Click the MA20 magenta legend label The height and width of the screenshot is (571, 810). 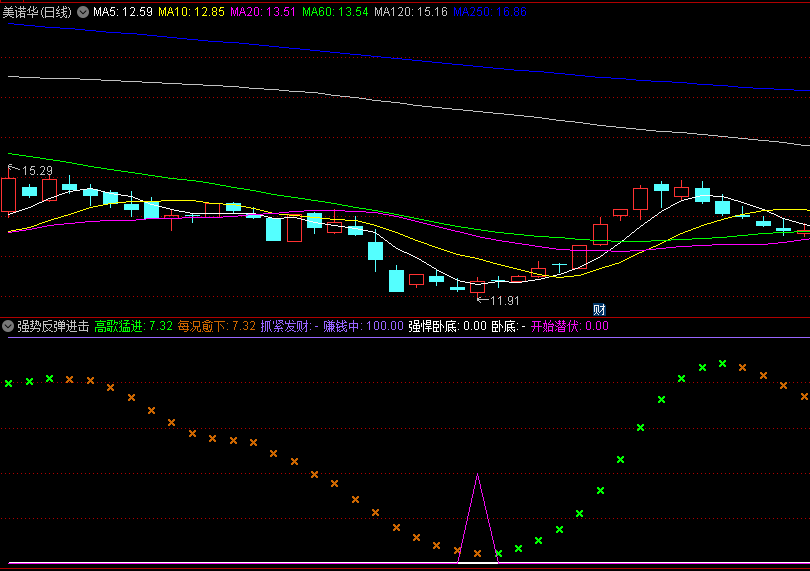click(263, 12)
